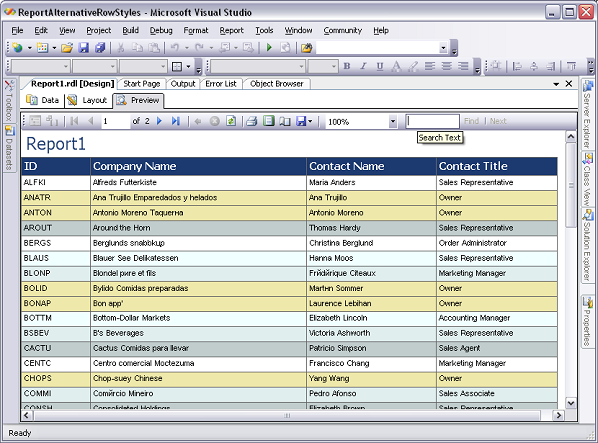Open the Debug menu
The height and width of the screenshot is (443, 598).
coord(161,30)
